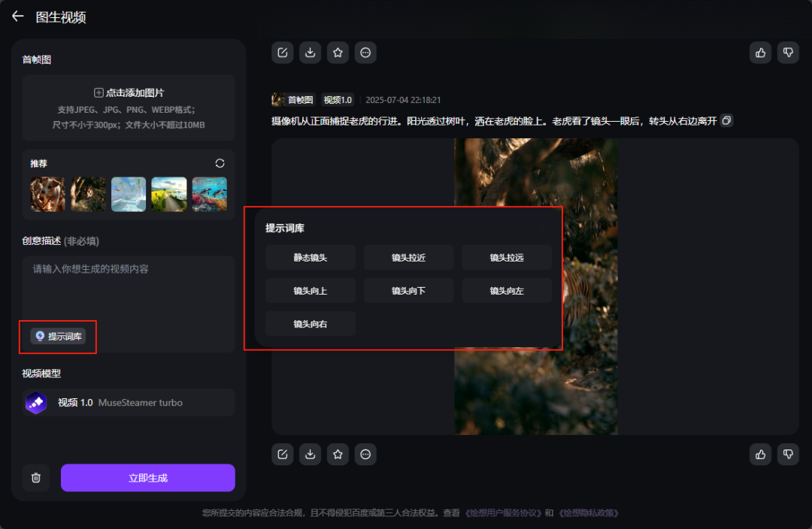
Task: Open the 视频模型 MuseSteamer turbo selector
Action: [x=128, y=402]
